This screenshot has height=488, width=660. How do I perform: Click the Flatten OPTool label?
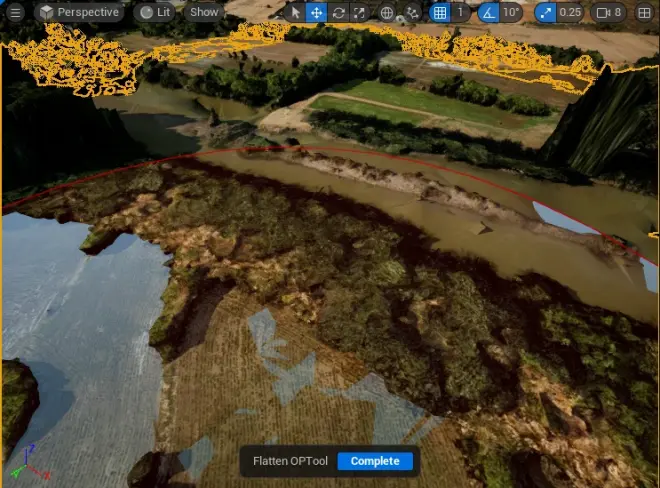(290, 461)
